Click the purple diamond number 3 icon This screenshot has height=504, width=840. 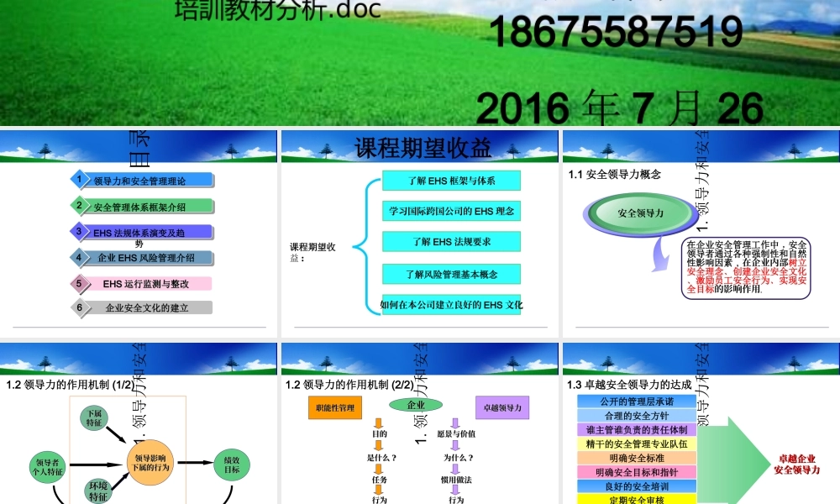[x=79, y=231]
